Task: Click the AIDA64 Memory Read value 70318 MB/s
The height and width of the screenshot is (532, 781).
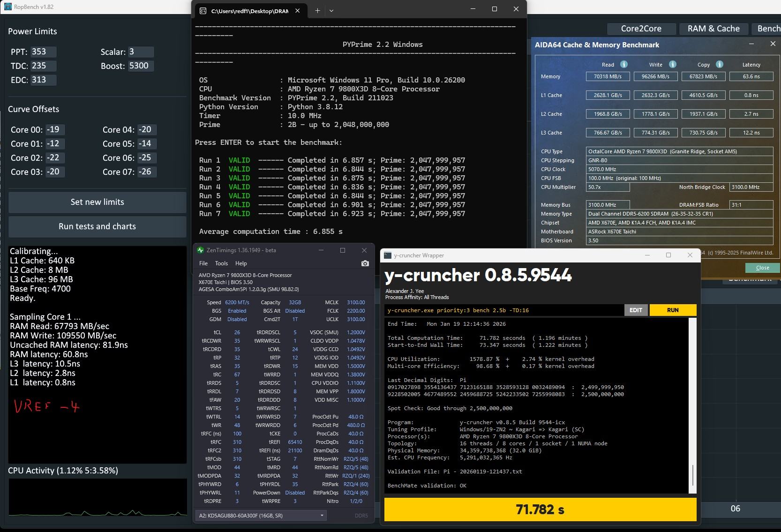Action: (608, 76)
